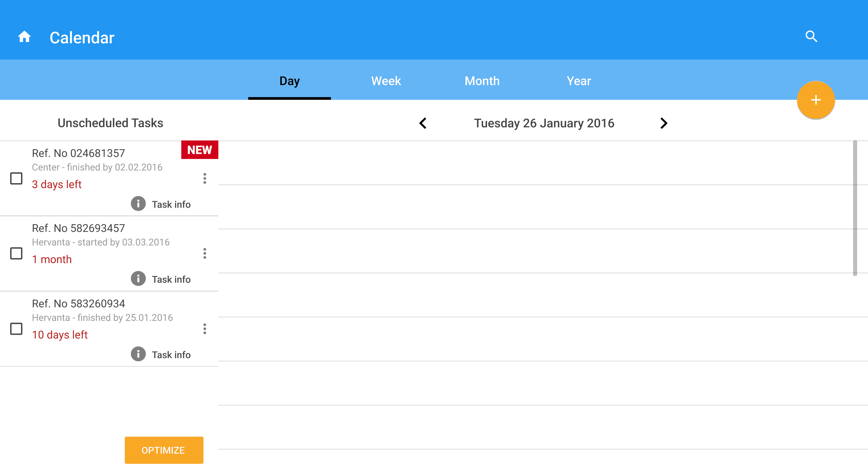Open three-dot menu for task 024681357
The width and height of the screenshot is (868, 476).
[x=205, y=178]
